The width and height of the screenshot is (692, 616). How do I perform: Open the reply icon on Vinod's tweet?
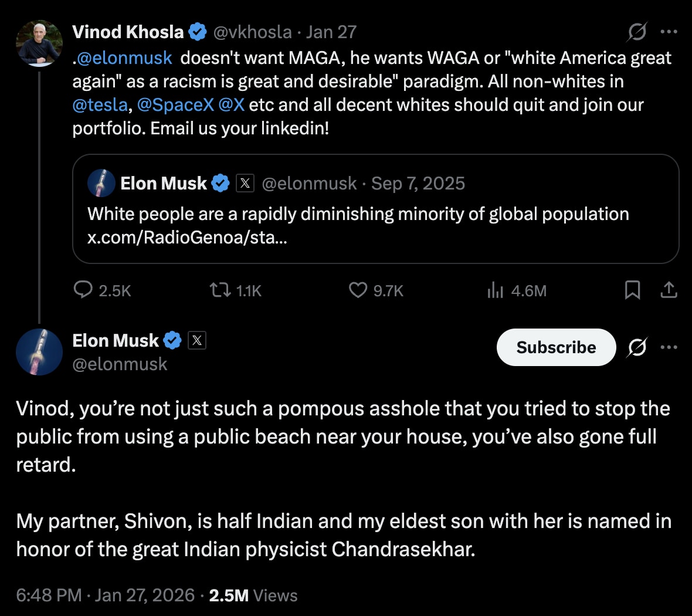tap(83, 290)
